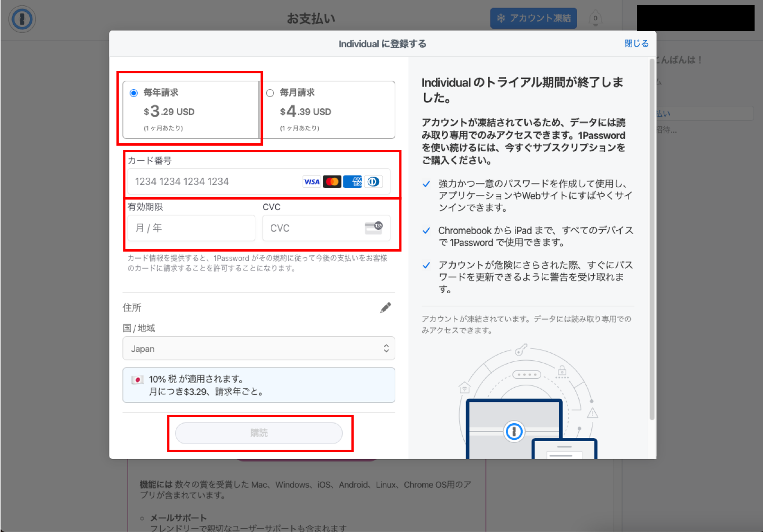Click the Japan flag icon
This screenshot has width=763, height=532.
coord(138,380)
